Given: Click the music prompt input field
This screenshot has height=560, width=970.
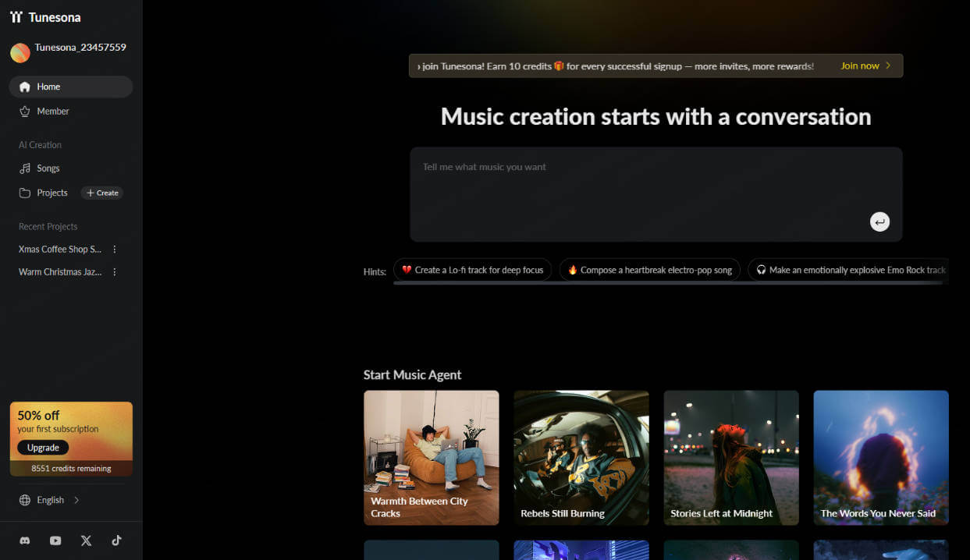Looking at the screenshot, I should (x=656, y=191).
